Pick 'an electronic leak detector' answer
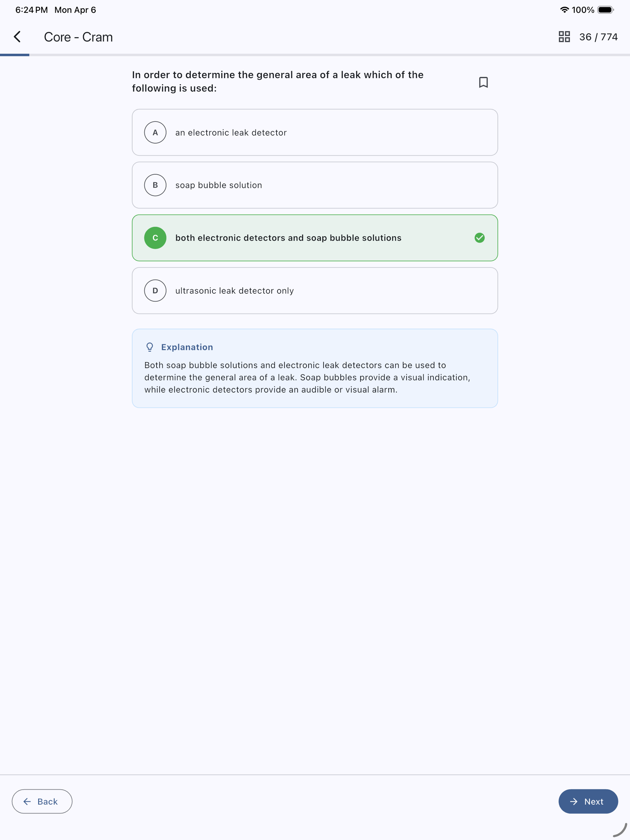The image size is (630, 840). tap(315, 133)
